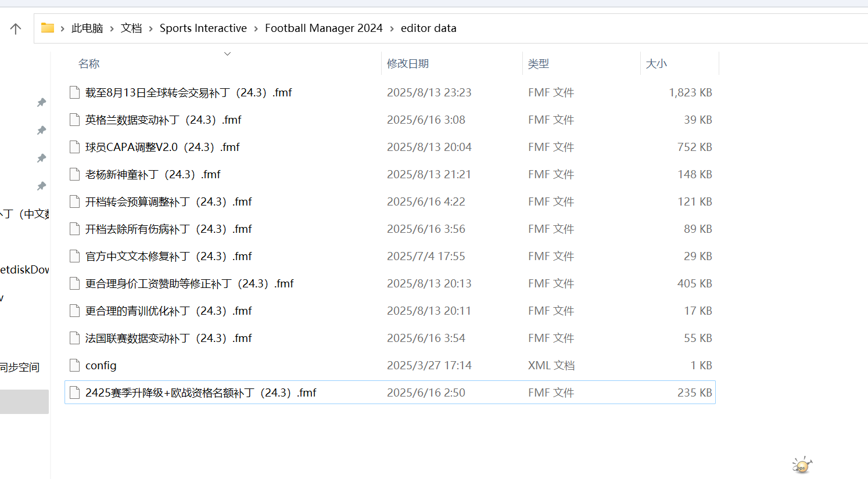Select the file name 官方中文文本修复补丁（24.3）.fmf
Image resolution: width=868 pixels, height=479 pixels.
[x=168, y=256]
